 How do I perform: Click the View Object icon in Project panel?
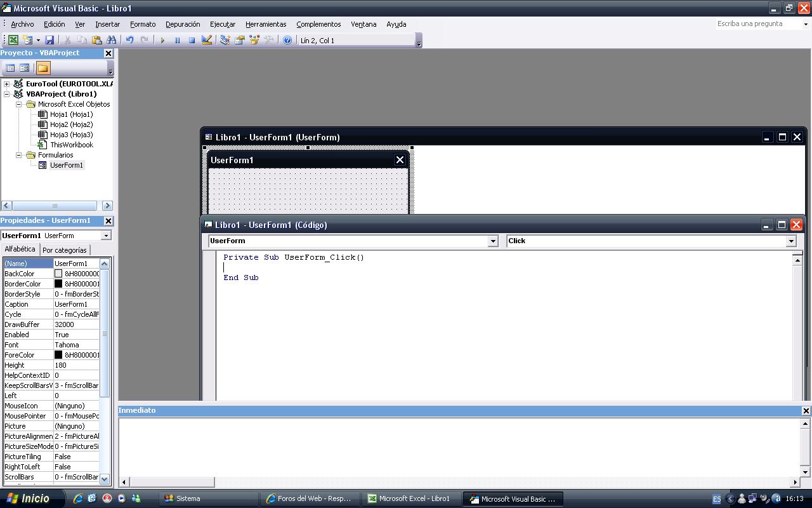[x=25, y=68]
